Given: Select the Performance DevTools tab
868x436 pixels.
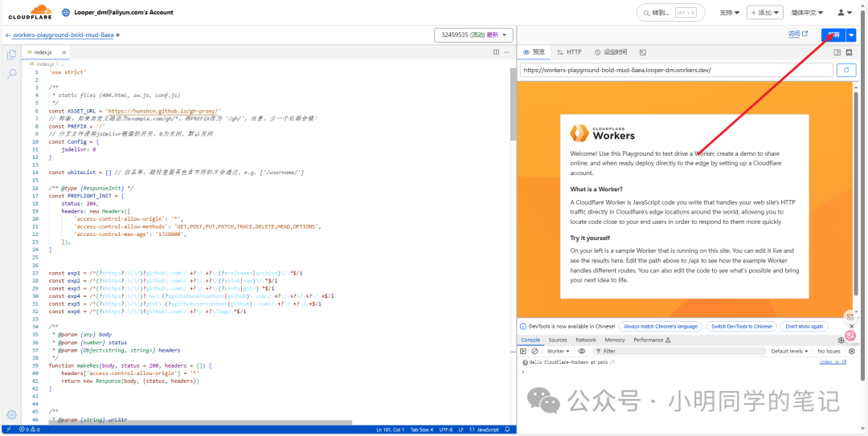Looking at the screenshot, I should pos(652,340).
